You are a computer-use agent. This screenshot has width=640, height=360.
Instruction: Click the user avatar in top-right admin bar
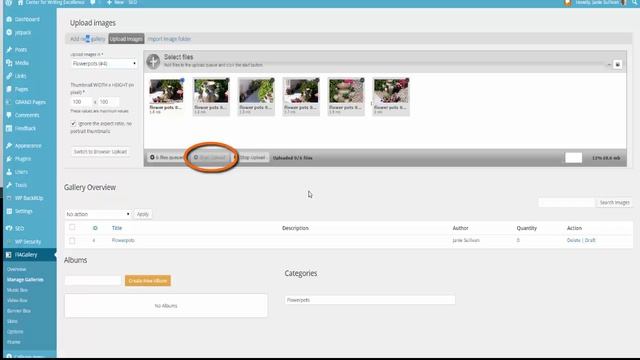[x=624, y=2]
